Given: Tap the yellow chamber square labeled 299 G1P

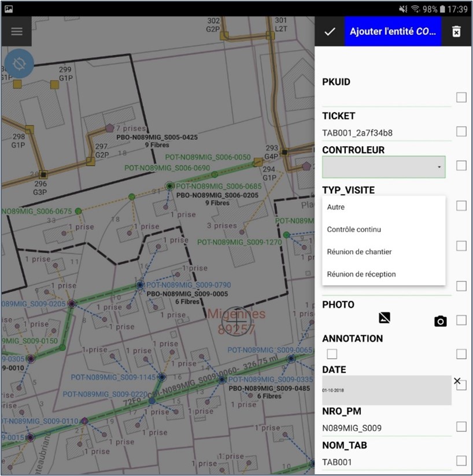Looking at the screenshot, I should (55, 85).
